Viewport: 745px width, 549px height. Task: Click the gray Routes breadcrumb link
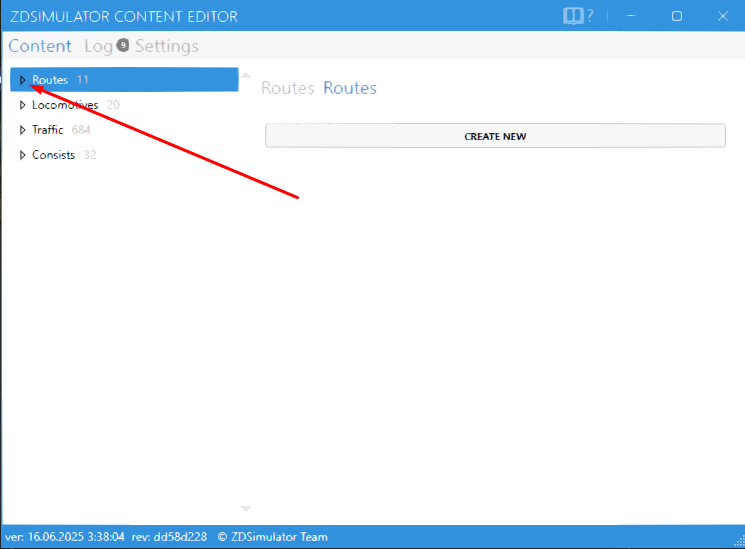pyautogui.click(x=287, y=88)
